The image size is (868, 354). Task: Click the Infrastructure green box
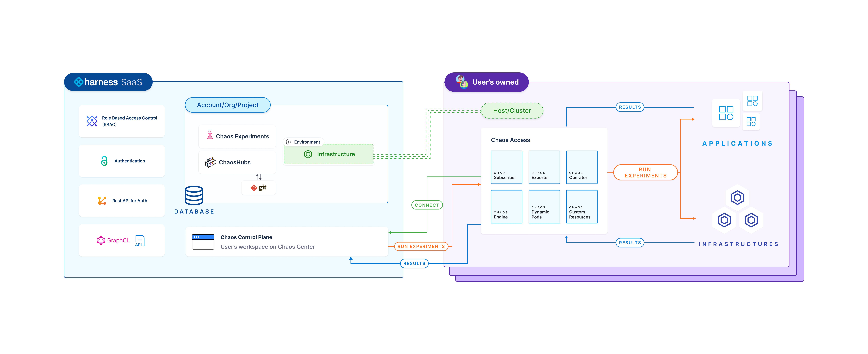[x=328, y=154]
